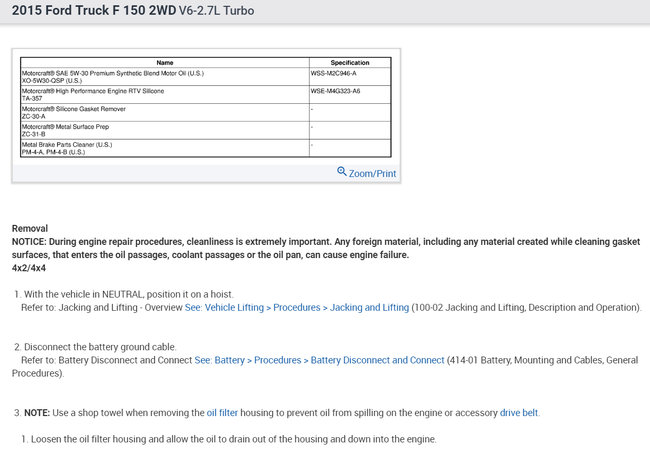The width and height of the screenshot is (650, 454).
Task: Click row 'Motorcraft Metal Surface Prep'
Action: tap(206, 130)
